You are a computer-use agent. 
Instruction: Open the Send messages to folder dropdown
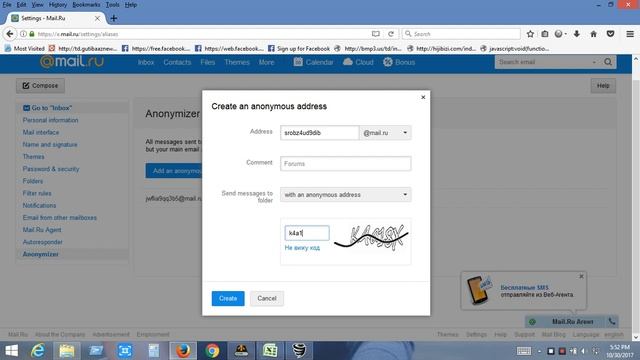[x=346, y=195]
